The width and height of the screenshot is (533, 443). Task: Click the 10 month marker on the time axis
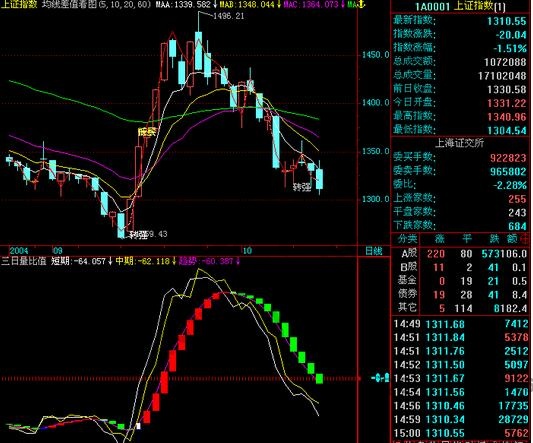click(247, 251)
